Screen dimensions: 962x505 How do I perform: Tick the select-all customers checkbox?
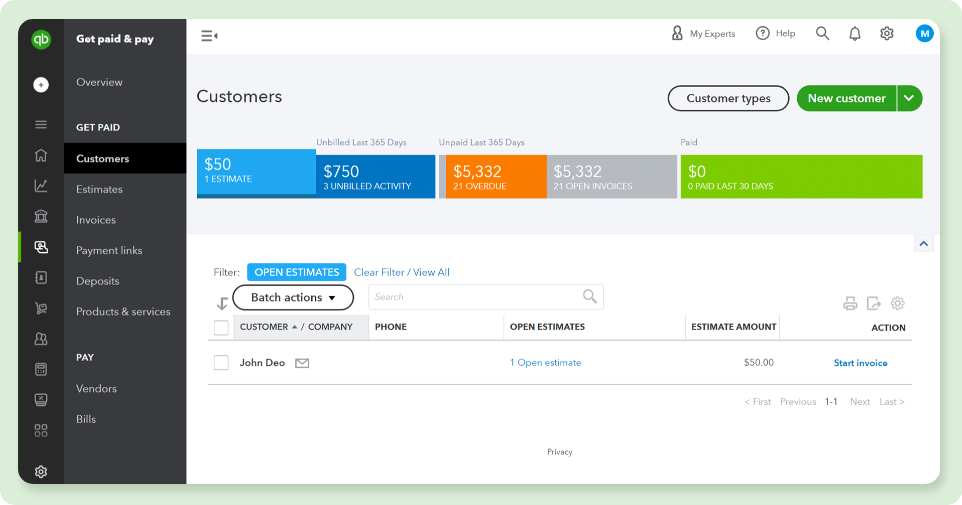coord(221,327)
